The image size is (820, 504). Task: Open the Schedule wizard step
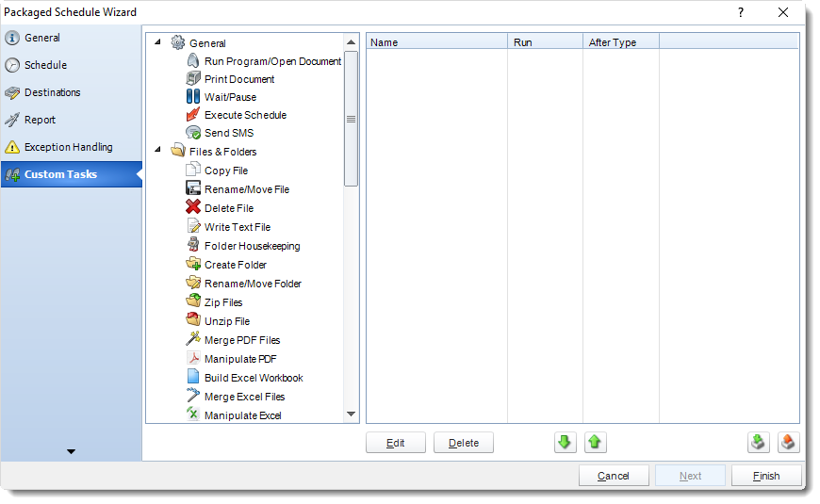click(71, 65)
